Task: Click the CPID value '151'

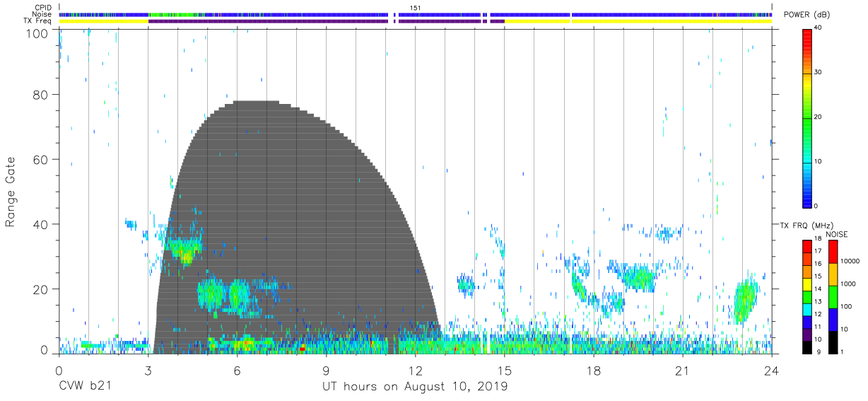Action: point(415,8)
